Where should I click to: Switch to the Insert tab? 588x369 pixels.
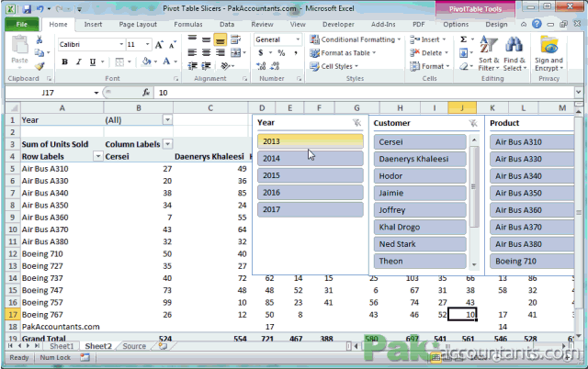click(x=93, y=25)
